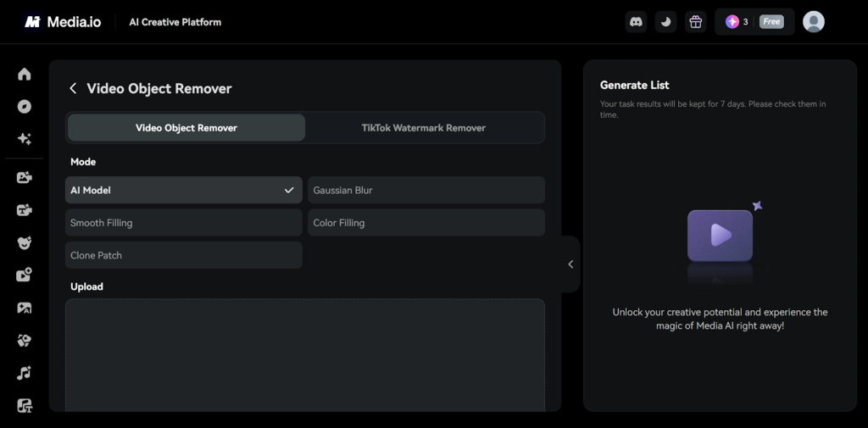This screenshot has width=868, height=428.
Task: Pick the Clone Patch mode
Action: click(x=183, y=255)
